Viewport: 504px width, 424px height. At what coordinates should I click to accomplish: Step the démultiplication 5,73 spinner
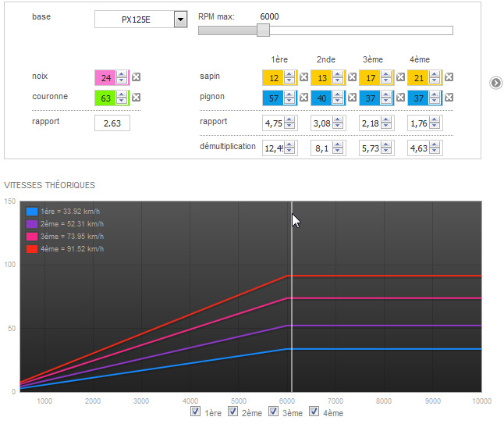(386, 148)
